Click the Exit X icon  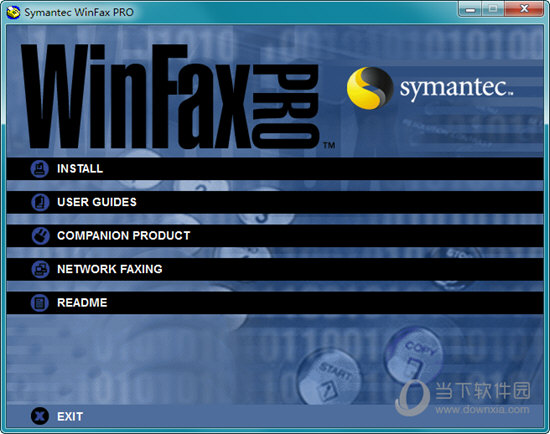40,416
